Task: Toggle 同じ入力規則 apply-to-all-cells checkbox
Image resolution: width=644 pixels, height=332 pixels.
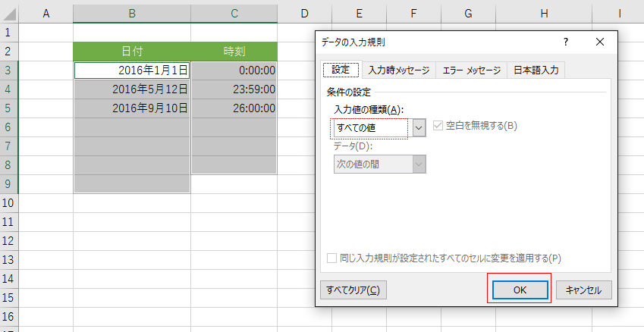Action: pyautogui.click(x=332, y=258)
